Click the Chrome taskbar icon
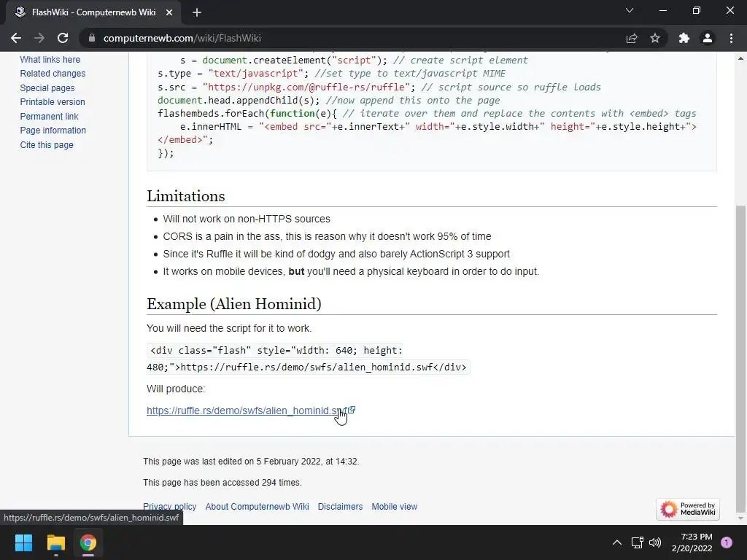 [88, 542]
